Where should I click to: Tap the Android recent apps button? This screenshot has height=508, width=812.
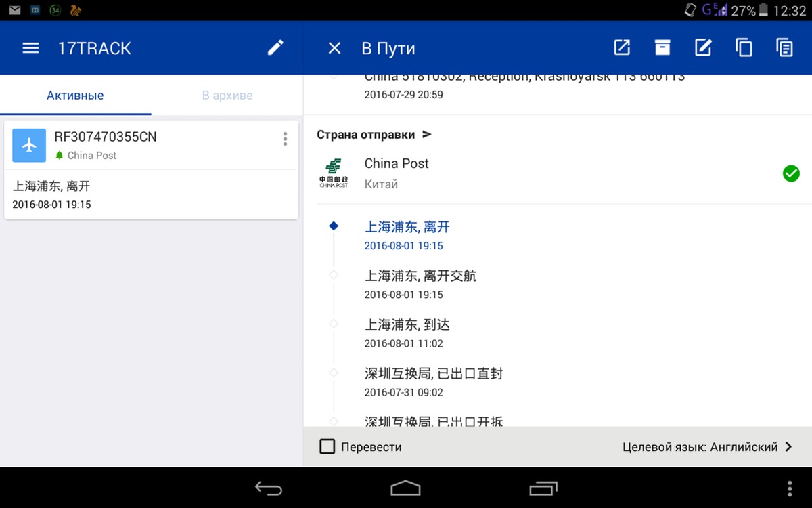[x=543, y=488]
